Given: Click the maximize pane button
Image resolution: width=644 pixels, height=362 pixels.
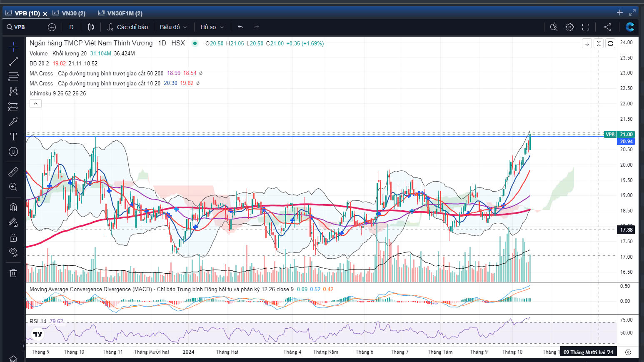Looking at the screenshot, I should 610,43.
